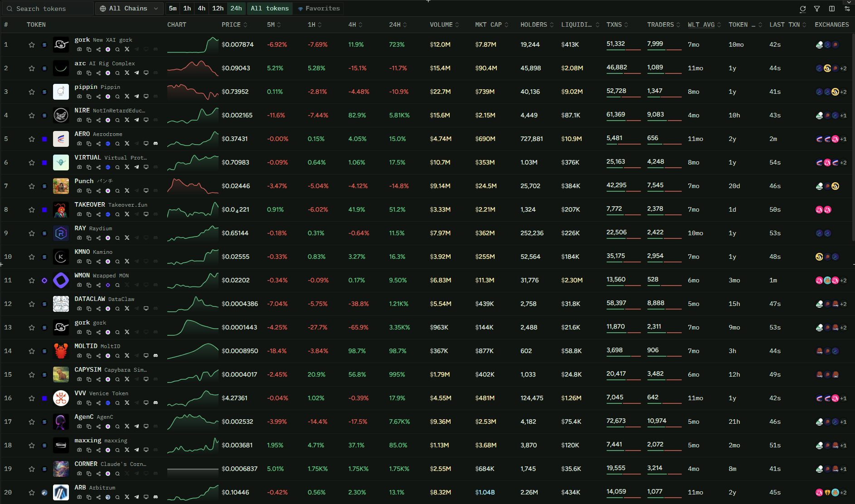855x504 pixels.
Task: Favorite the arc token with star
Action: click(x=32, y=68)
